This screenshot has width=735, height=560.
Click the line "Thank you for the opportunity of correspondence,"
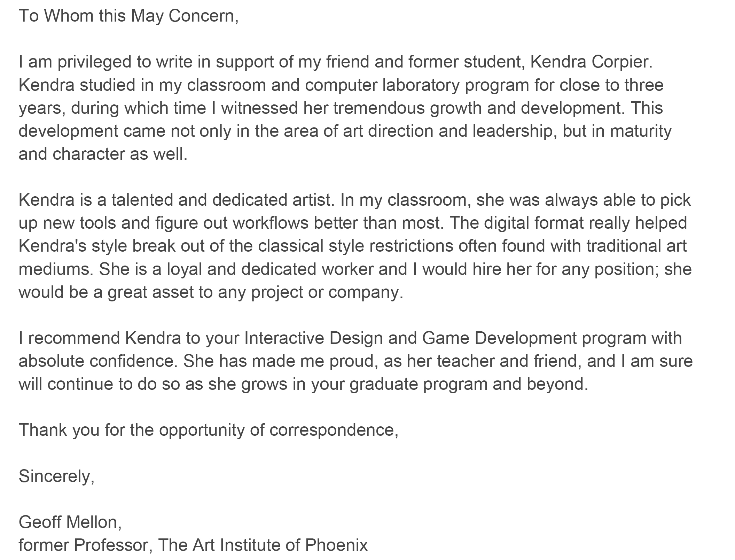(x=208, y=430)
